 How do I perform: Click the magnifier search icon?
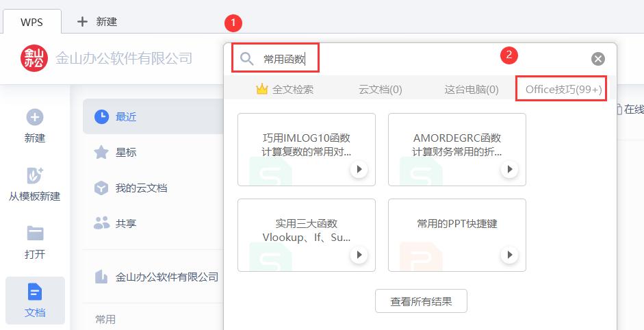(246, 59)
